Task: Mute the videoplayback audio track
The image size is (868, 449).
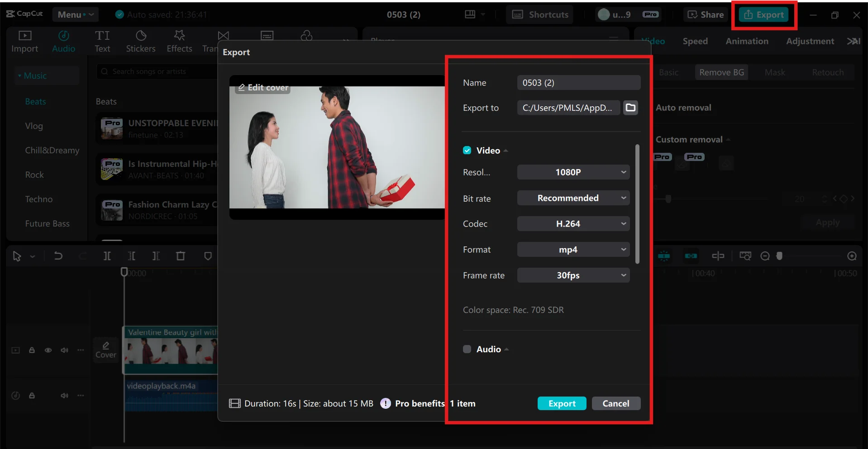Action: pos(64,395)
